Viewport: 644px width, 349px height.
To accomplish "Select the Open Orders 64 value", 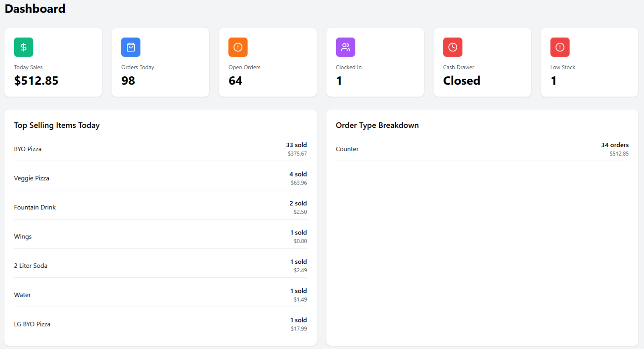I will [x=235, y=81].
